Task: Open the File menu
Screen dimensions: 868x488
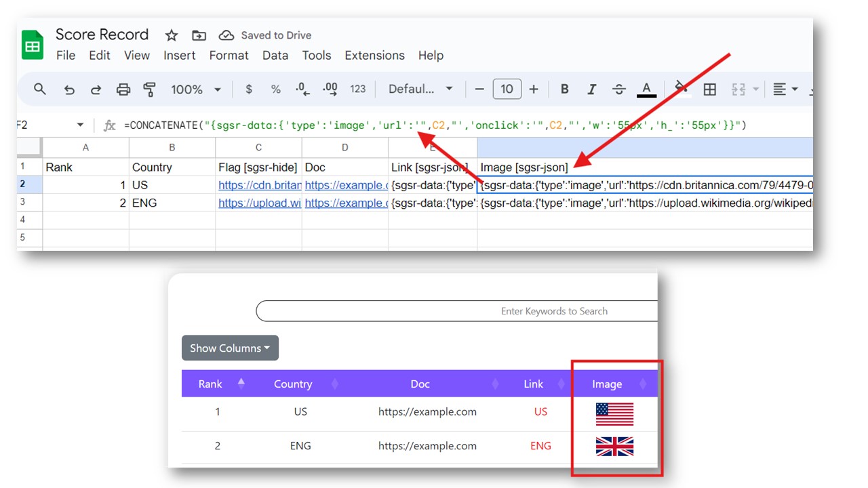Action: (66, 56)
